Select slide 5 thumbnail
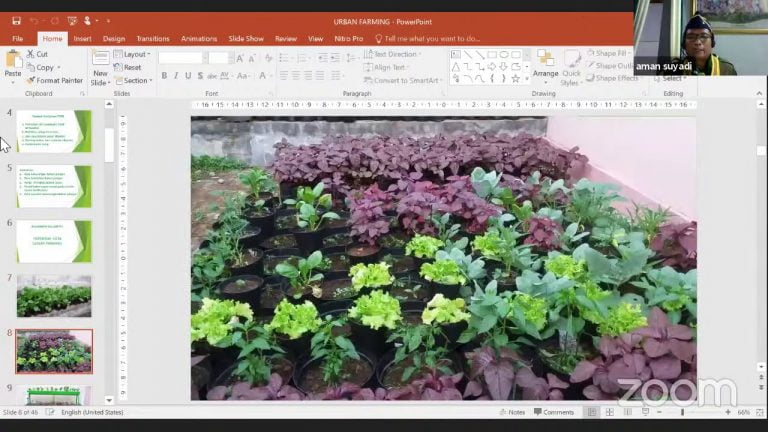Screen dimensions: 768x432 tap(54, 186)
